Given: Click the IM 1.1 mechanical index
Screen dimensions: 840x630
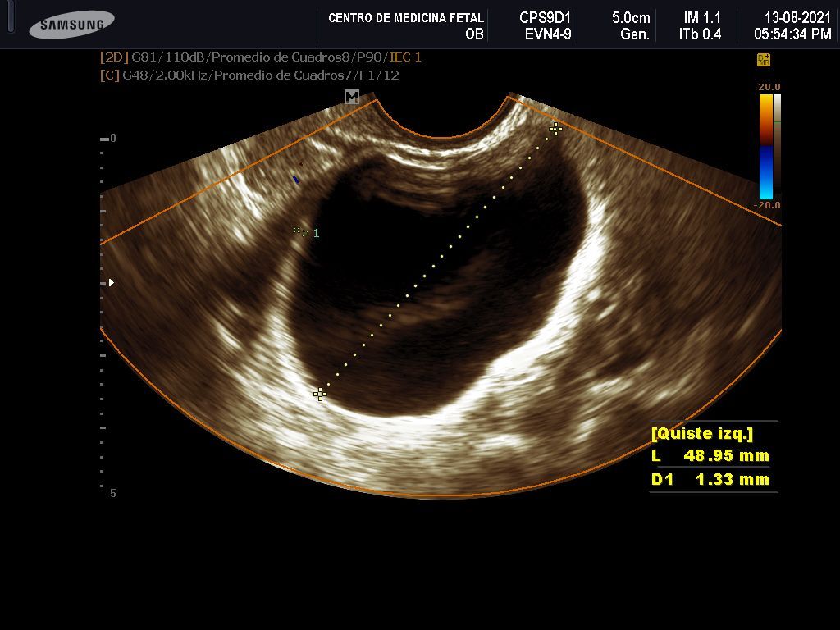Looking at the screenshot, I should click(702, 18).
